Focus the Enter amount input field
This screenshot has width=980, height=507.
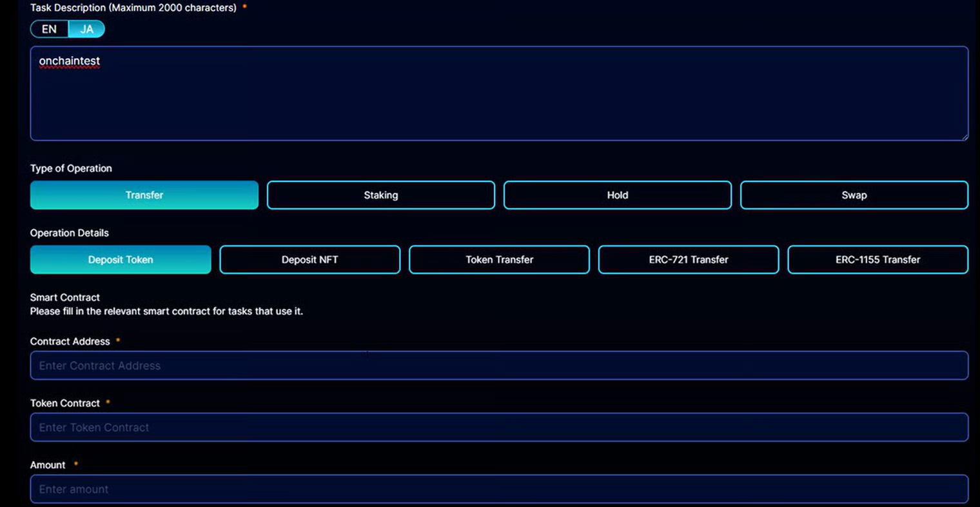pos(498,489)
